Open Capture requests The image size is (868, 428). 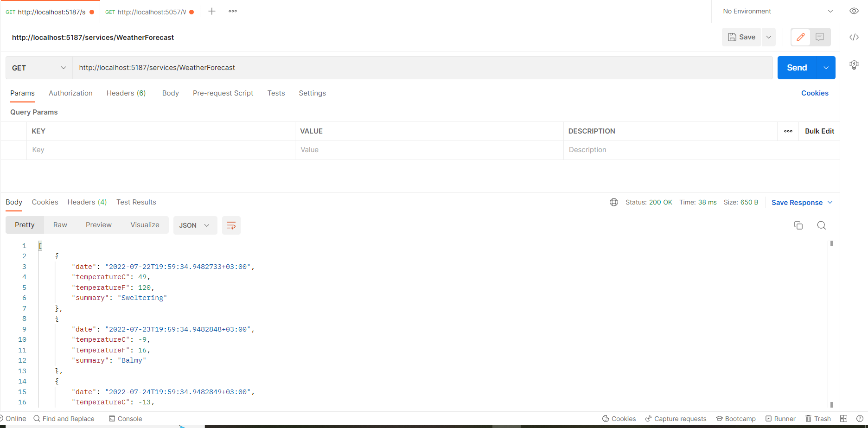pyautogui.click(x=676, y=418)
